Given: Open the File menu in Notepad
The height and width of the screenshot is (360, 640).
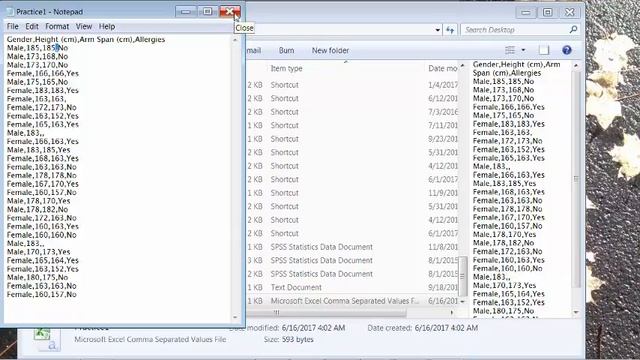Looking at the screenshot, I should (12, 27).
